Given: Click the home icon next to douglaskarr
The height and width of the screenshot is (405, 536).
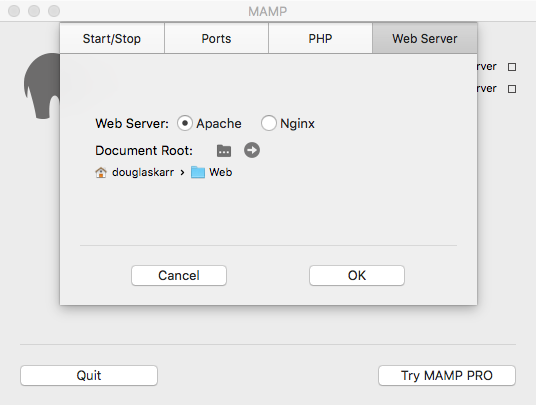Looking at the screenshot, I should [101, 172].
